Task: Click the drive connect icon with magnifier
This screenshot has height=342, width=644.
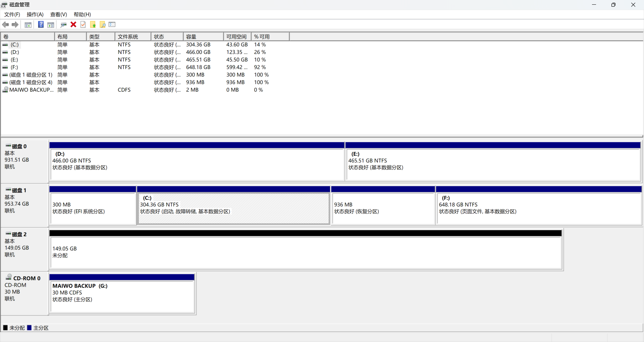Action: point(63,24)
